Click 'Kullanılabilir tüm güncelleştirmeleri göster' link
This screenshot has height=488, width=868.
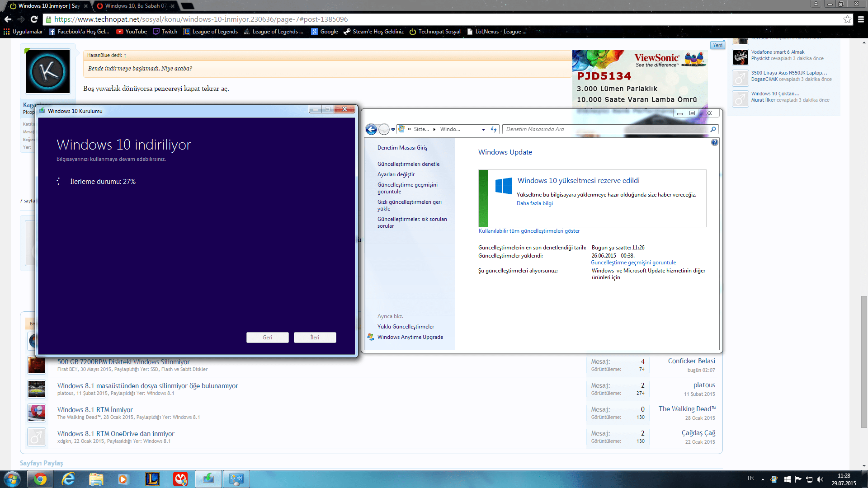click(x=529, y=231)
